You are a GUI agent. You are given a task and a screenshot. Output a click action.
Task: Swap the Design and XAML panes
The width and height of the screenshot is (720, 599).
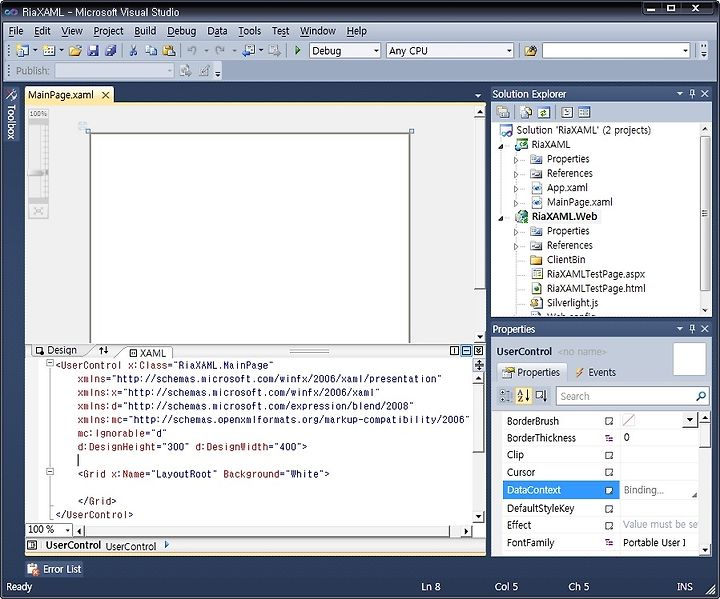click(104, 350)
